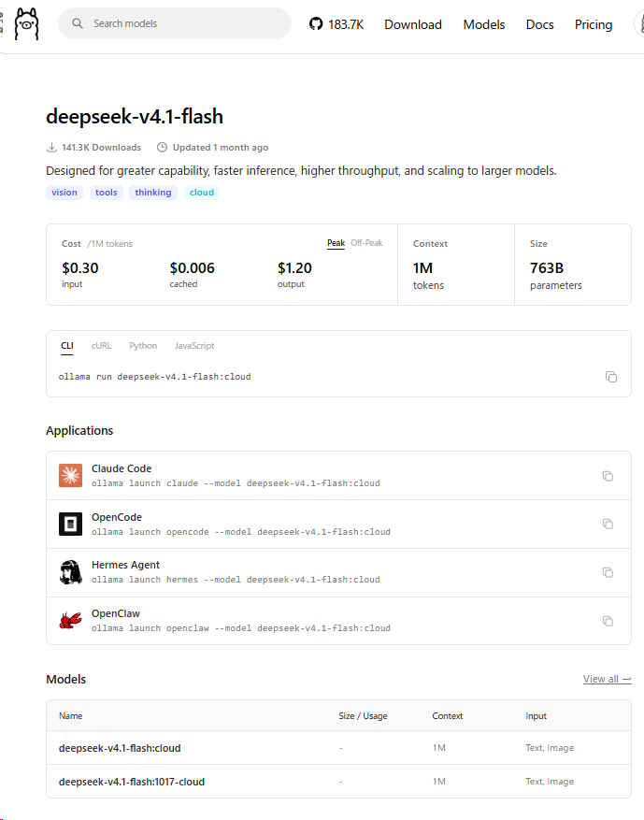Image resolution: width=644 pixels, height=820 pixels.
Task: Copy the OpenClaw launch command
Action: point(608,621)
